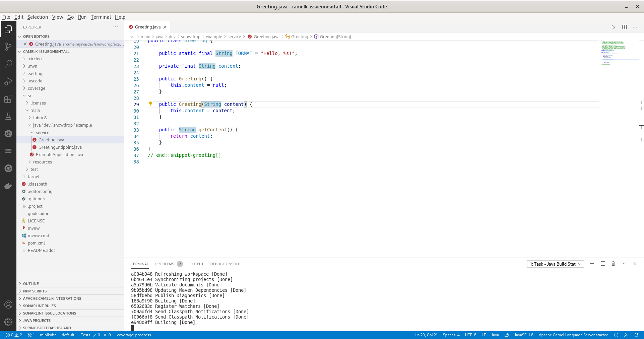Open the Kubernetes view
The width and height of the screenshot is (644, 339).
coord(8,134)
